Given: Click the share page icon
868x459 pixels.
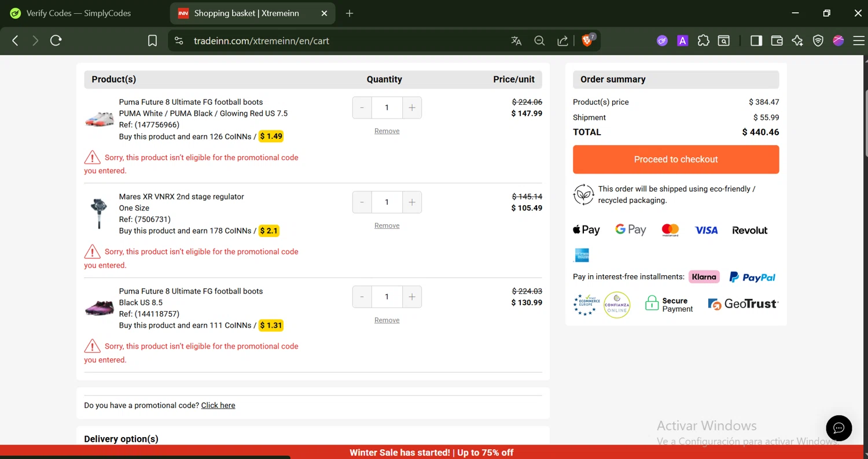Looking at the screenshot, I should click(562, 41).
